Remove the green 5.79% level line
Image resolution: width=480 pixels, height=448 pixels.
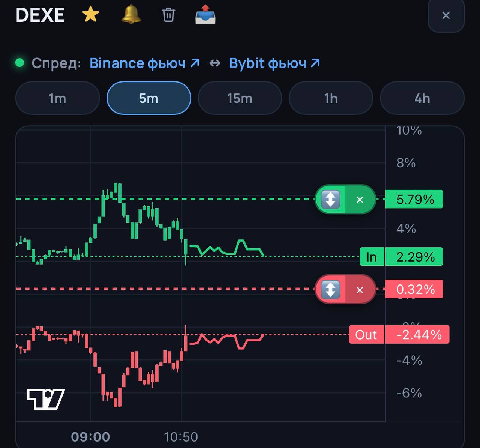(x=360, y=200)
